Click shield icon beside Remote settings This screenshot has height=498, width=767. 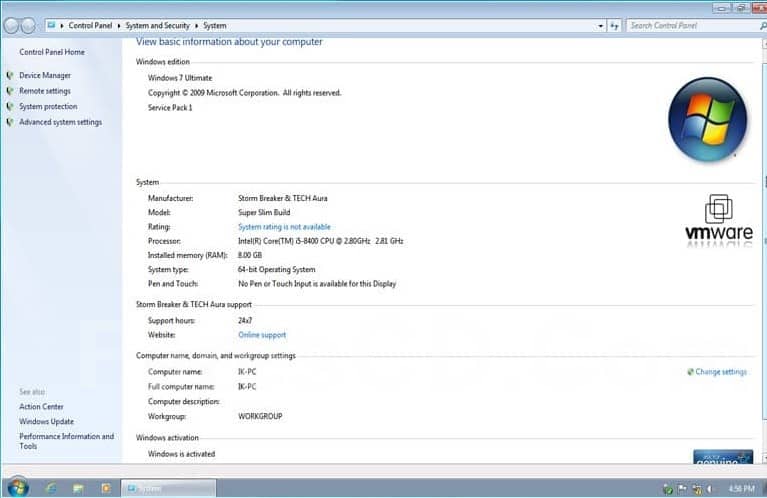(10, 91)
